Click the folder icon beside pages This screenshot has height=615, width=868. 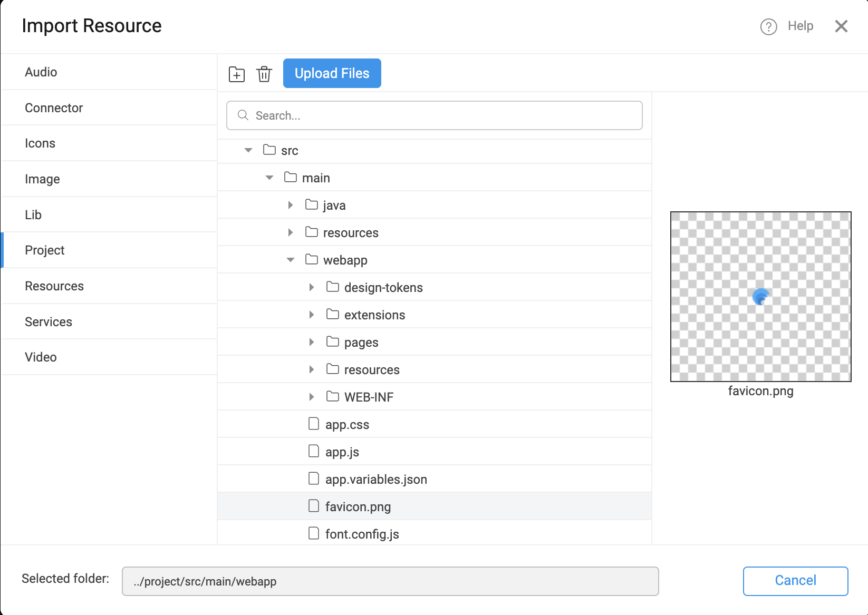[x=332, y=342]
